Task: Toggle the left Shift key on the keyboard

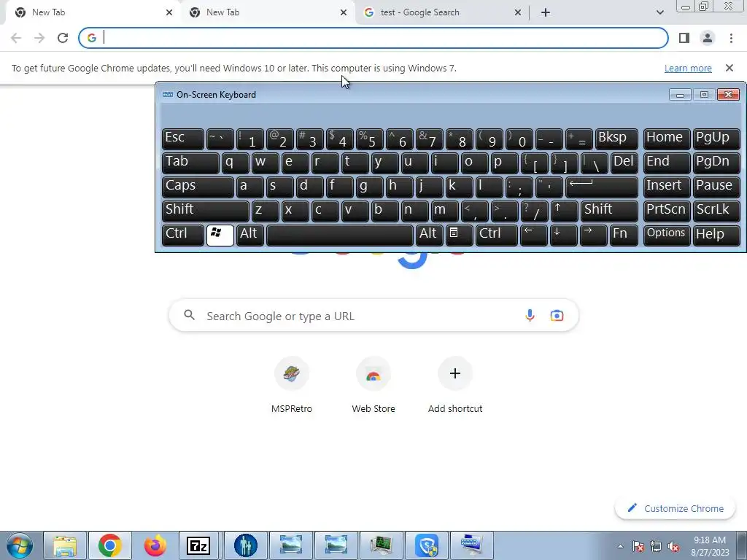Action: click(205, 211)
